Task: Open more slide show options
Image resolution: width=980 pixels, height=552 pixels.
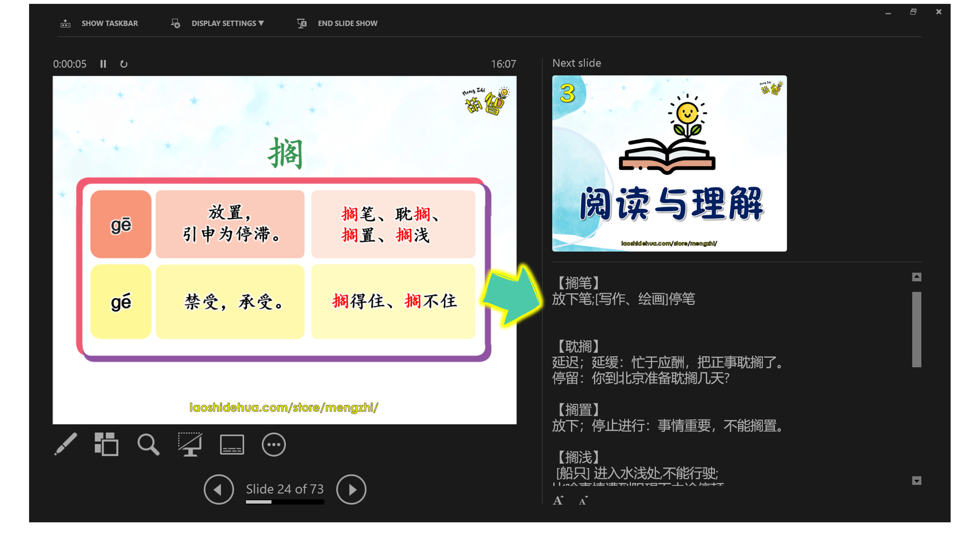Action: 274,444
